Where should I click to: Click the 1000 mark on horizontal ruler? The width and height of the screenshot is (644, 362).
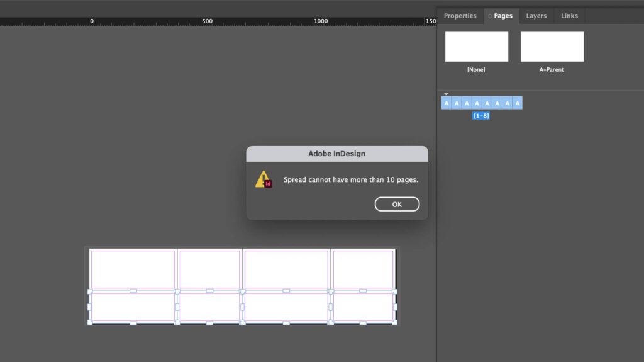click(x=321, y=21)
